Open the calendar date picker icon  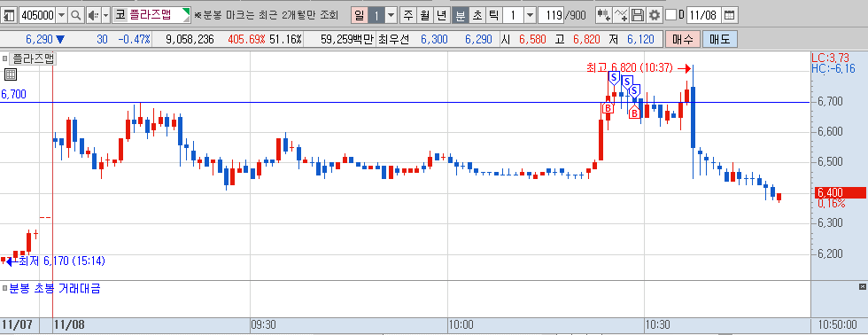coord(730,15)
